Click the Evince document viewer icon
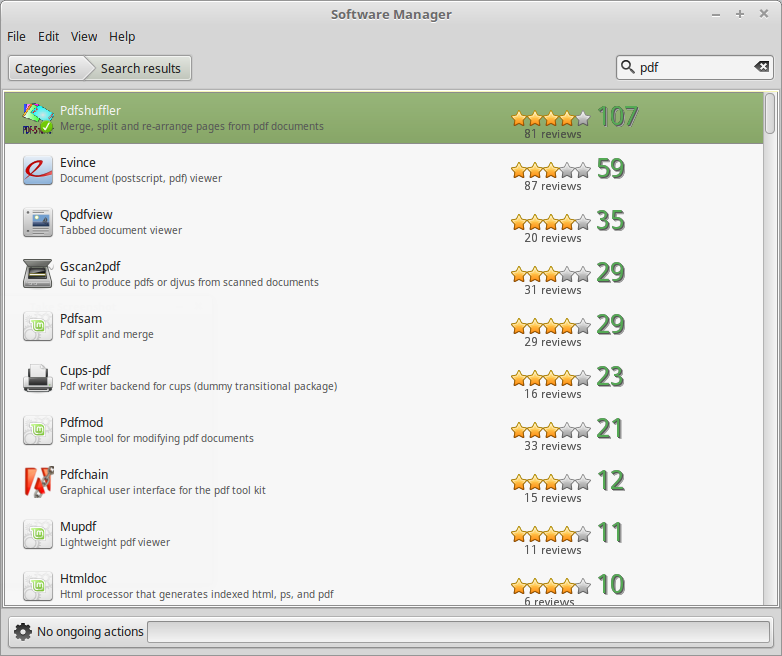This screenshot has height=656, width=782. pyautogui.click(x=38, y=170)
